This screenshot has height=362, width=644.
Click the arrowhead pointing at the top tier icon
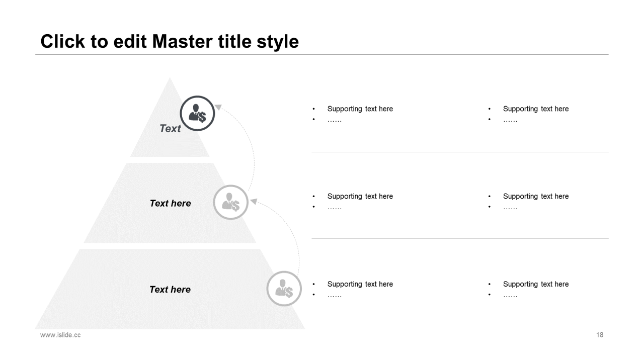(218, 107)
